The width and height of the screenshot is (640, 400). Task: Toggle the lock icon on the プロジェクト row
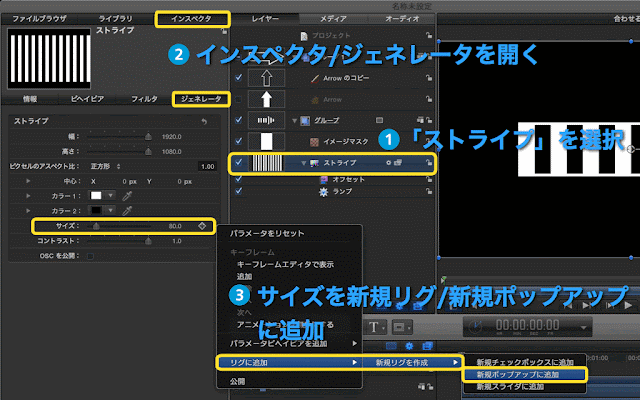(x=429, y=36)
